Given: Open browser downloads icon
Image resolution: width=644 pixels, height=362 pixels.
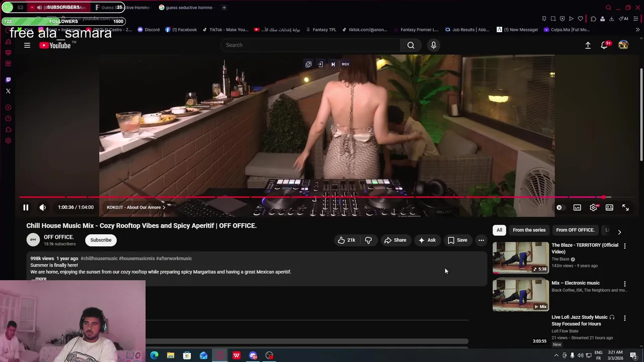Looking at the screenshot, I should (611, 19).
